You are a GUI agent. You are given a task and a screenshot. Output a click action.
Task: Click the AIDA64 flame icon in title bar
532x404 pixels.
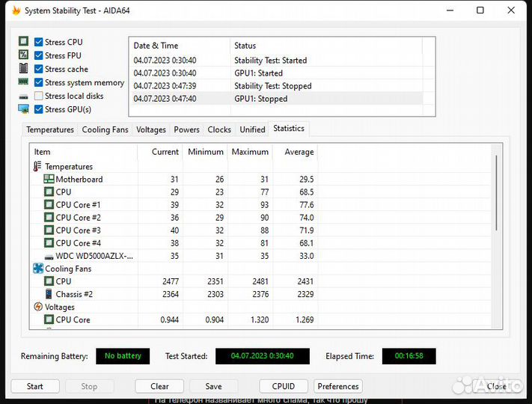(x=16, y=10)
